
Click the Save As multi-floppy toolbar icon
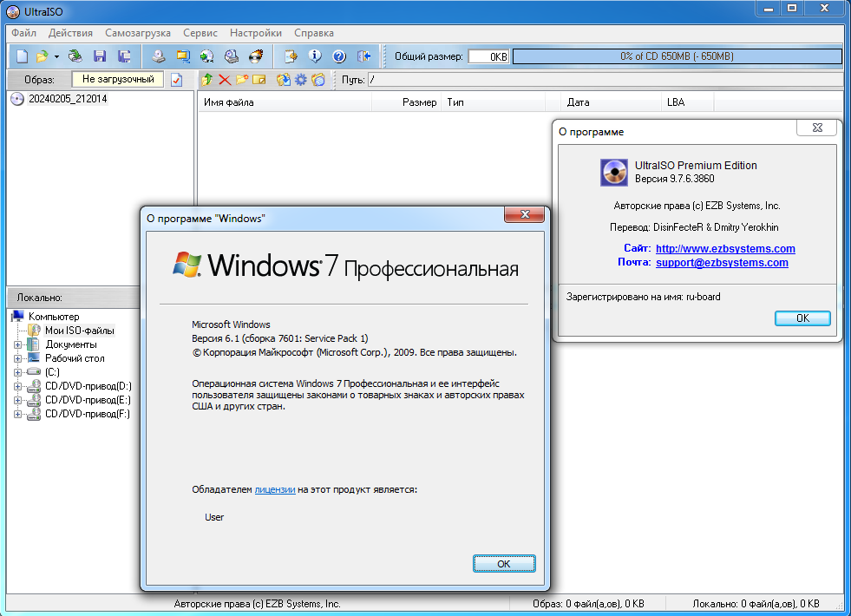click(x=124, y=56)
